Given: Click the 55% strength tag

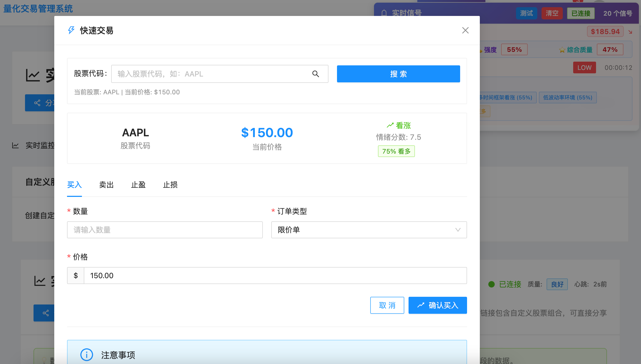Looking at the screenshot, I should pyautogui.click(x=514, y=50).
